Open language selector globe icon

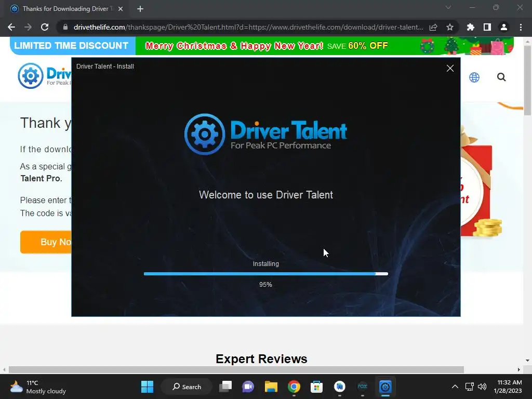pyautogui.click(x=474, y=77)
